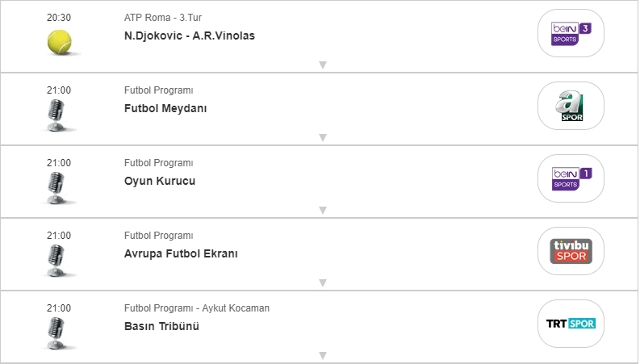Open the Futbol Meydanı program title
The height and width of the screenshot is (364, 640).
[165, 109]
